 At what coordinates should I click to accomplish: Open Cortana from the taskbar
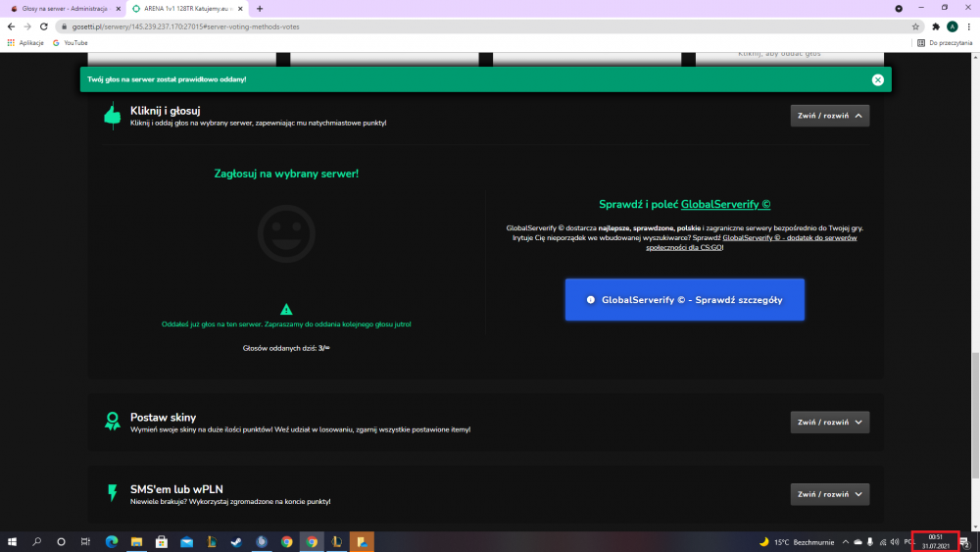(x=61, y=542)
